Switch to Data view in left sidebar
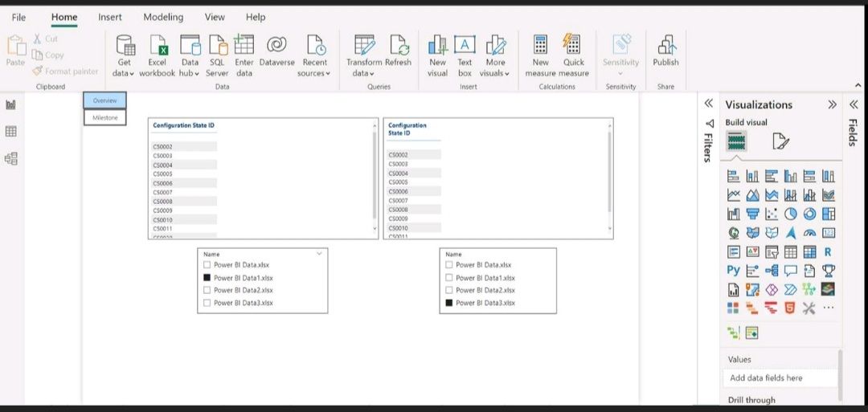Screen dimensions: 868x412 click(x=11, y=132)
